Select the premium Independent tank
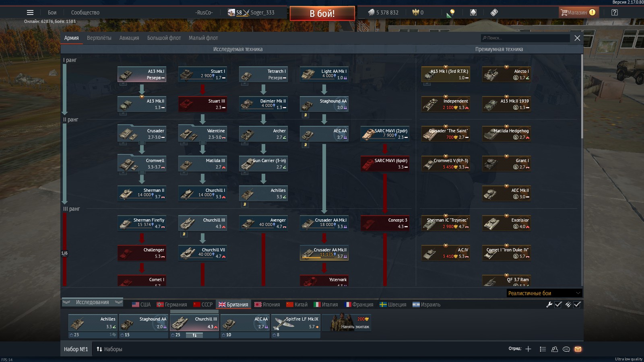Image resolution: width=644 pixels, height=362 pixels. click(446, 104)
